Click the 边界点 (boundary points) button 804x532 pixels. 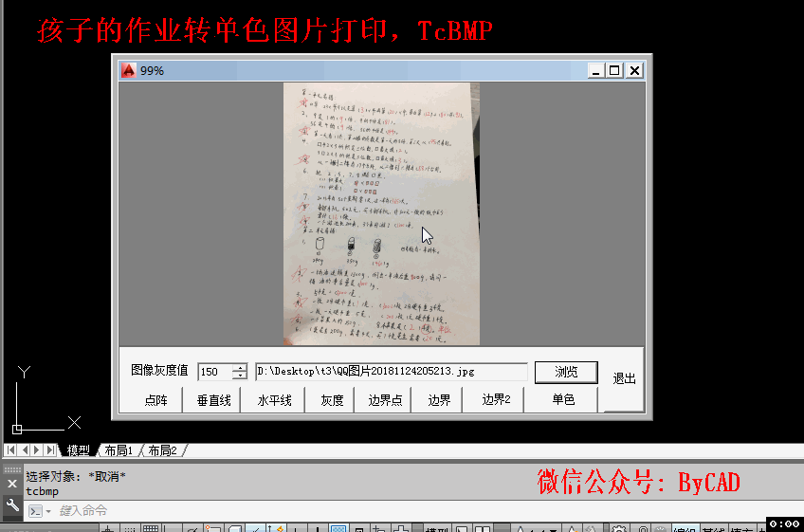point(385,400)
